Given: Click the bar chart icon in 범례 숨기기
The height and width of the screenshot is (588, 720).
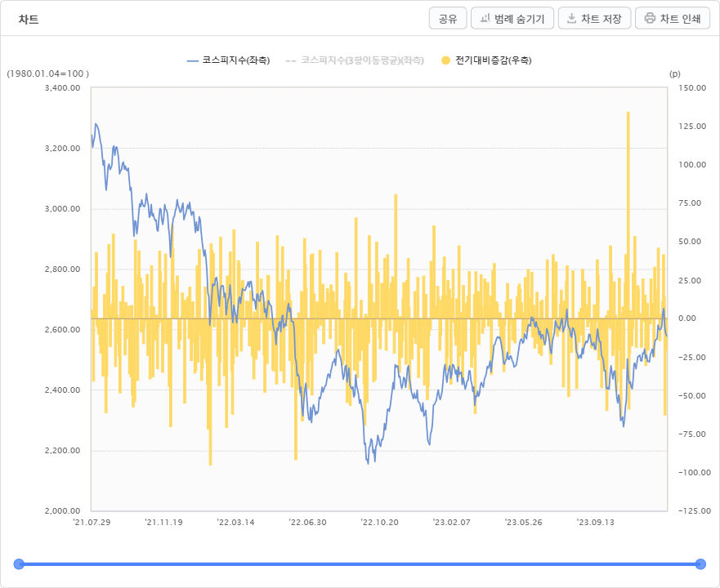Looking at the screenshot, I should [485, 18].
